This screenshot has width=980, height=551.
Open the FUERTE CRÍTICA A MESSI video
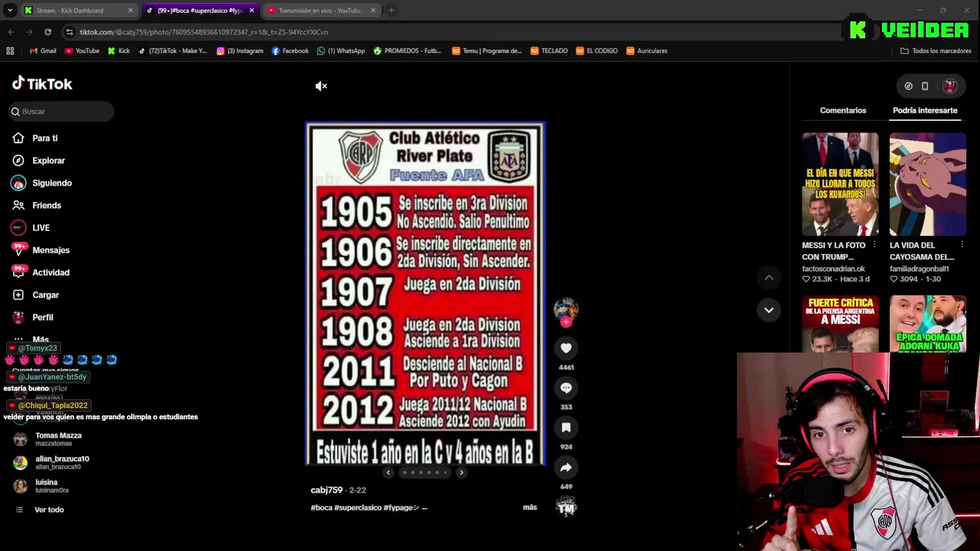pyautogui.click(x=841, y=324)
